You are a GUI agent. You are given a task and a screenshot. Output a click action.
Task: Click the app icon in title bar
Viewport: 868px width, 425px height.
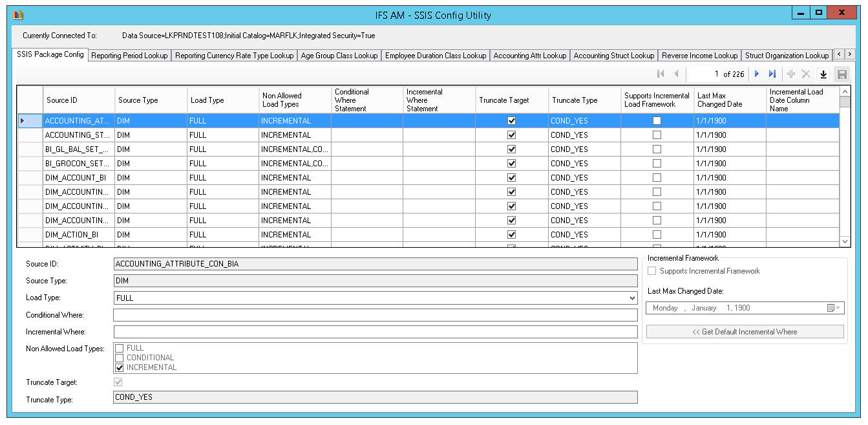pyautogui.click(x=18, y=15)
